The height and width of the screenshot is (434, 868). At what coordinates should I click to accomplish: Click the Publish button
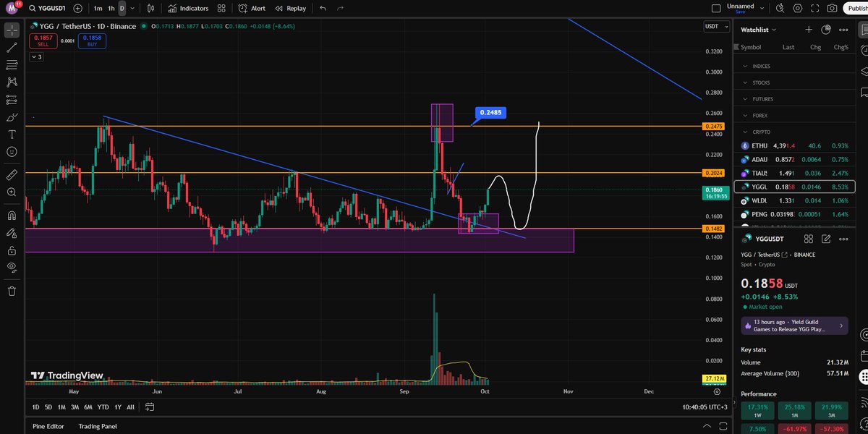click(x=856, y=9)
